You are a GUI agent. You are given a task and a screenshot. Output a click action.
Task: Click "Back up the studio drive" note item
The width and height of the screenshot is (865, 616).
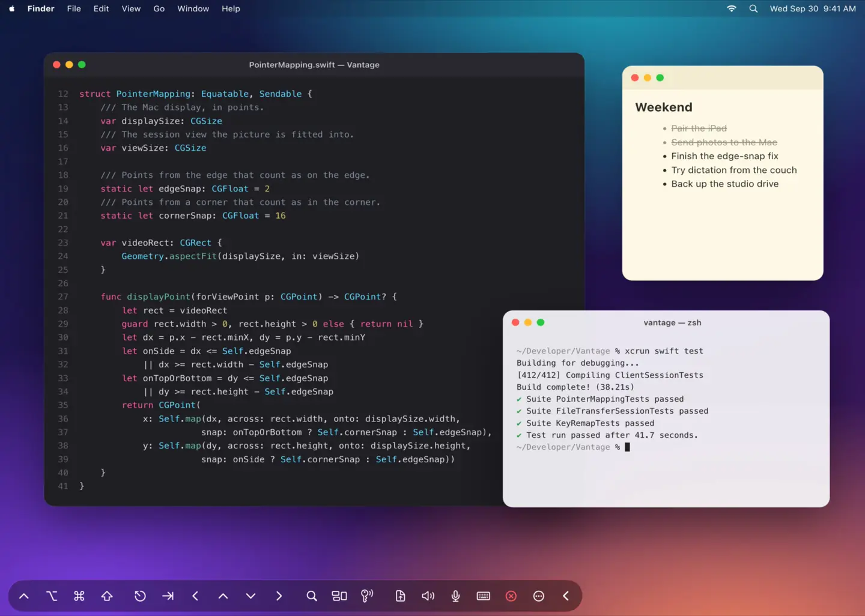[x=724, y=184]
